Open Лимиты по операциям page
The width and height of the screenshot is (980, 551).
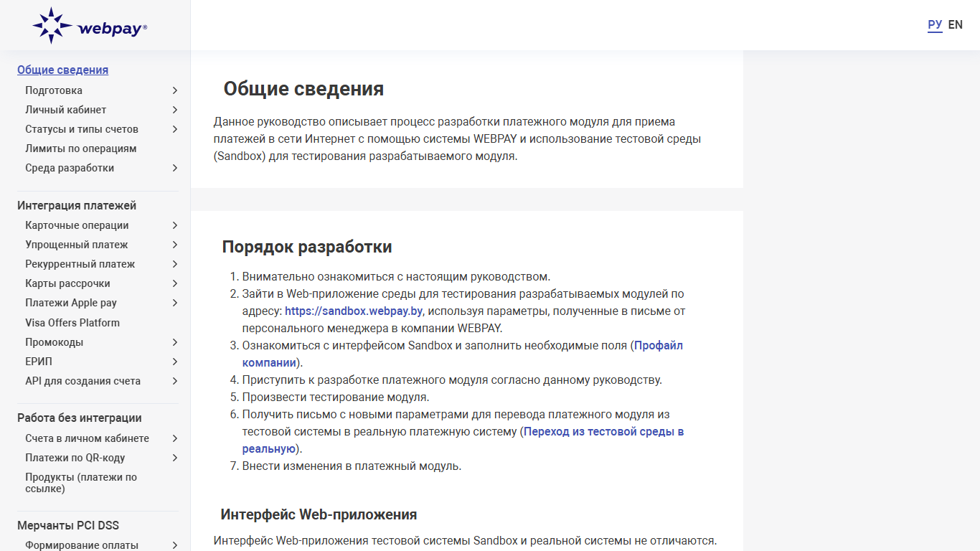pyautogui.click(x=81, y=149)
